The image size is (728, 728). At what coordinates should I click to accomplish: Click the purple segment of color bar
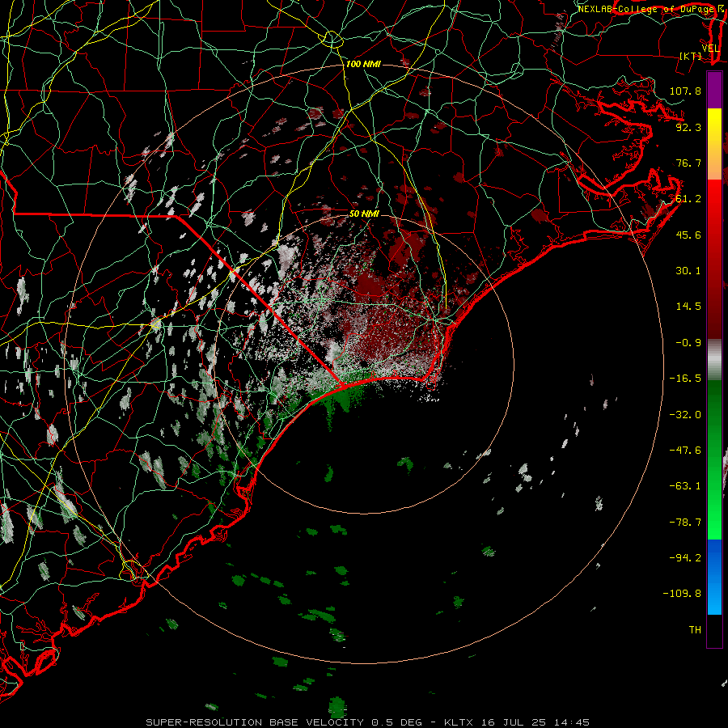click(714, 90)
